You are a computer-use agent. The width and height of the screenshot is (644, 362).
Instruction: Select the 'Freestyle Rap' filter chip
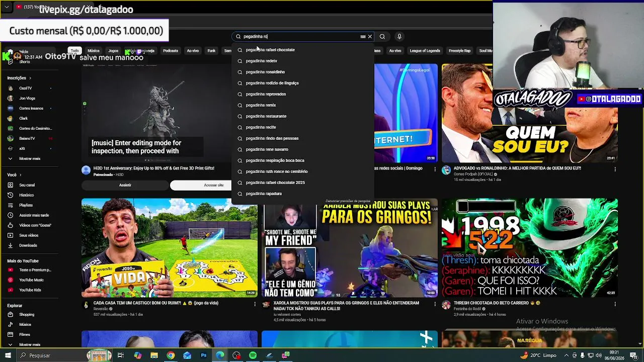(x=459, y=51)
